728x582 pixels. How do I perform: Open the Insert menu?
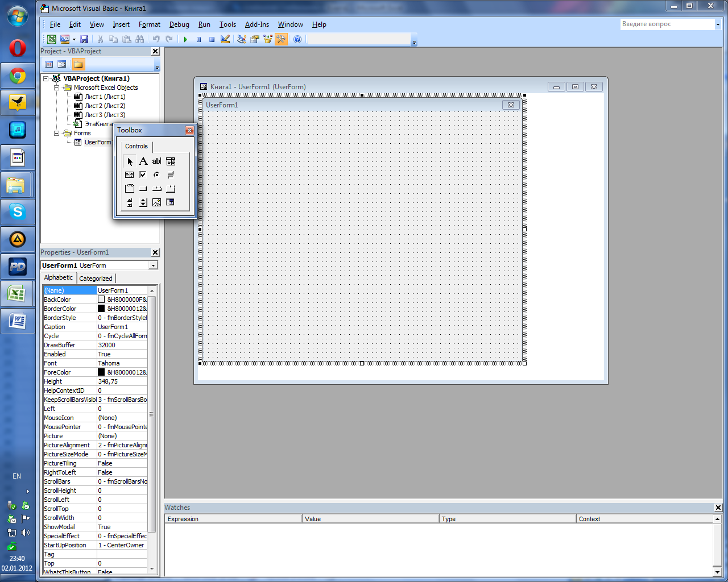coord(121,24)
